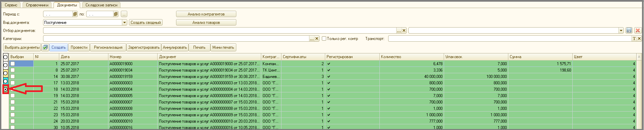Viewport: 644px width, 130px height.
Task: Select the radio button highlighted by red arrow
Action: click(x=5, y=89)
